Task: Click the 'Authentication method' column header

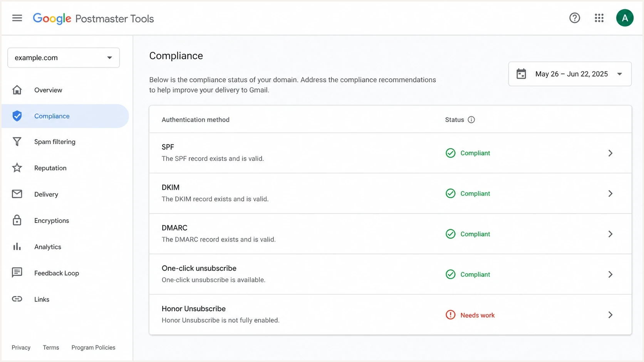Action: [196, 120]
